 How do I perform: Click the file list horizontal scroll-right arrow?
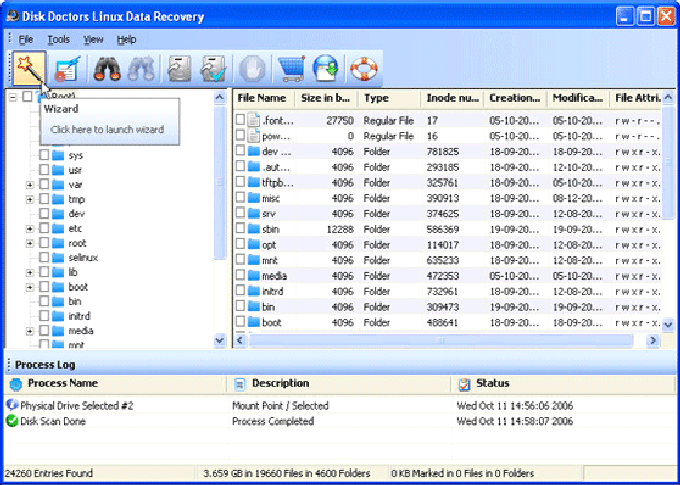pos(653,341)
